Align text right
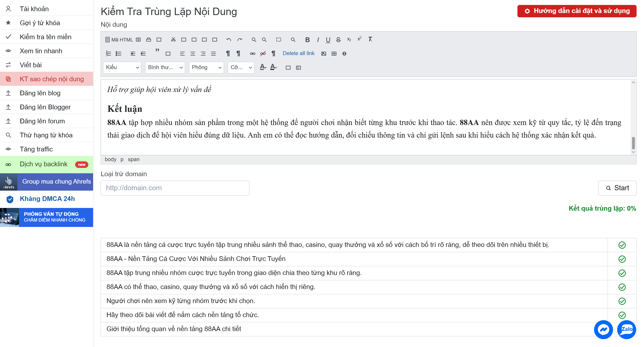Screen dimensions: 644x347 (x=203, y=53)
